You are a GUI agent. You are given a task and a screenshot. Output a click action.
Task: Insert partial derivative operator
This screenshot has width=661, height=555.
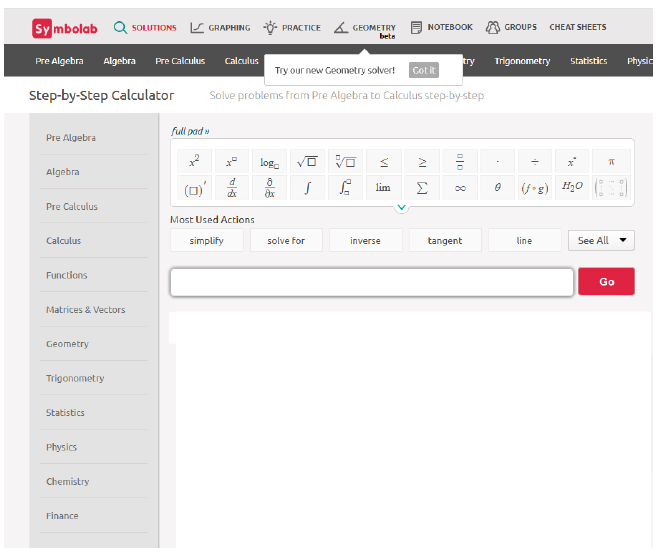[x=269, y=188]
